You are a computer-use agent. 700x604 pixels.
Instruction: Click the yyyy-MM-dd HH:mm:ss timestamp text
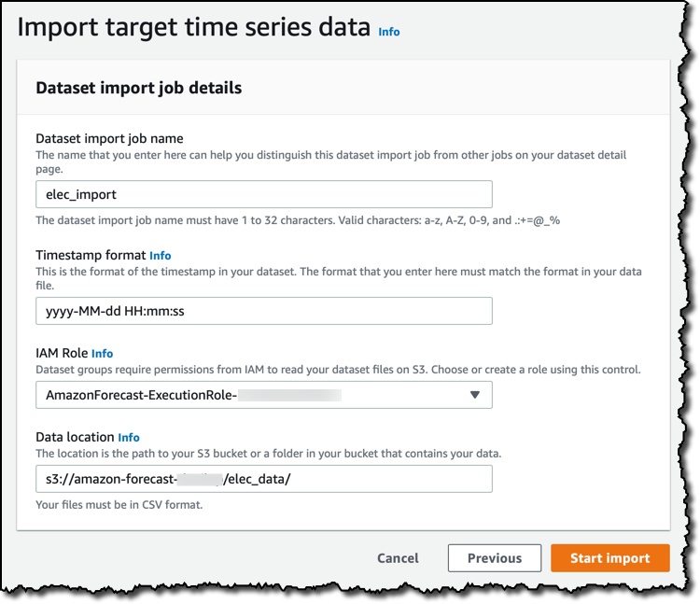115,311
